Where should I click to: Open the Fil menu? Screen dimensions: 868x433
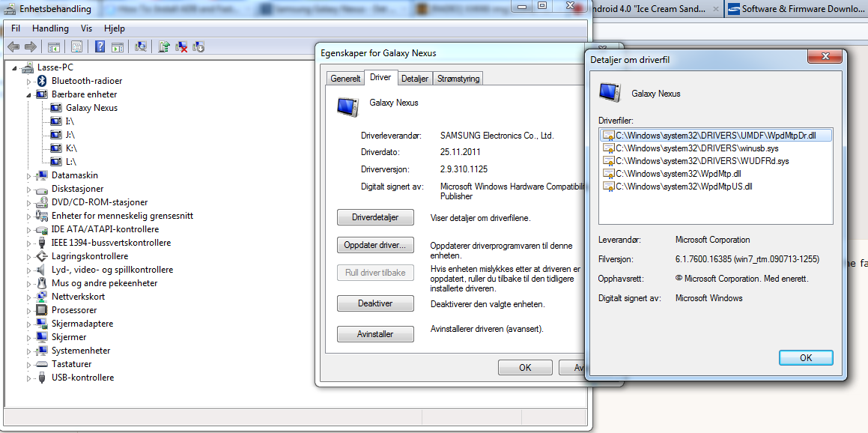pyautogui.click(x=16, y=28)
